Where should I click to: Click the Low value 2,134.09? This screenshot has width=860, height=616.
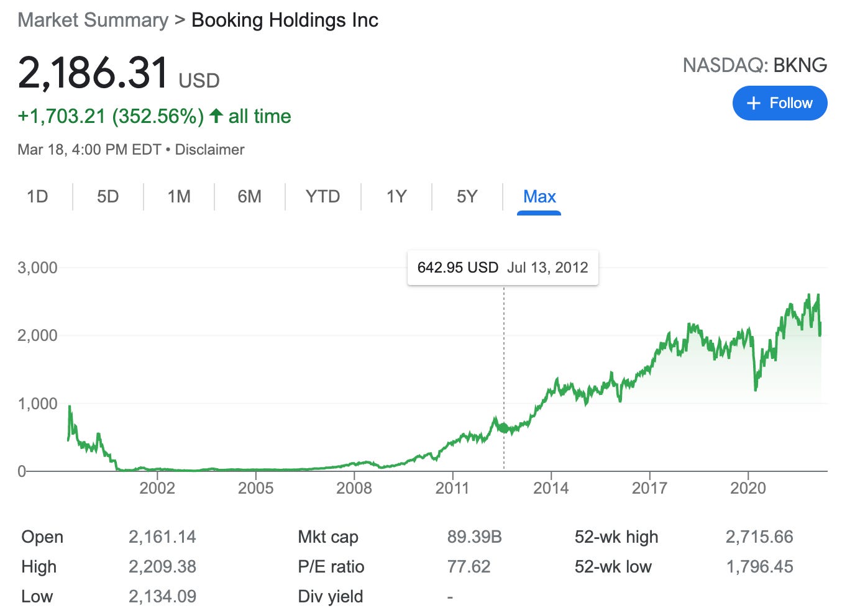point(162,597)
